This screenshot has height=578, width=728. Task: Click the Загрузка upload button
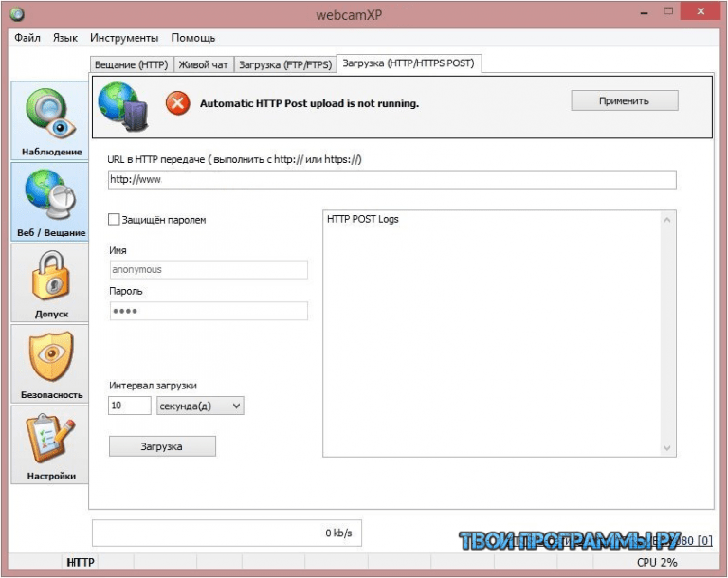coord(162,445)
